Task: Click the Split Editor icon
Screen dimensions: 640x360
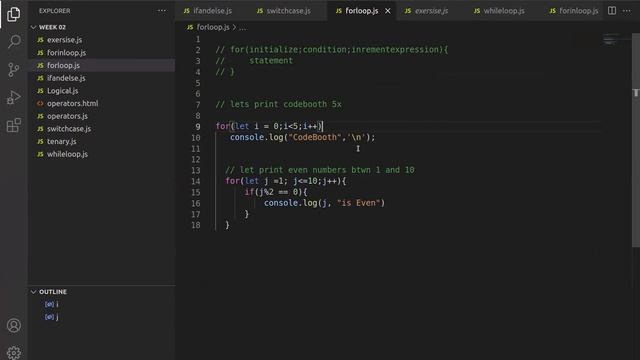Action: click(x=612, y=11)
